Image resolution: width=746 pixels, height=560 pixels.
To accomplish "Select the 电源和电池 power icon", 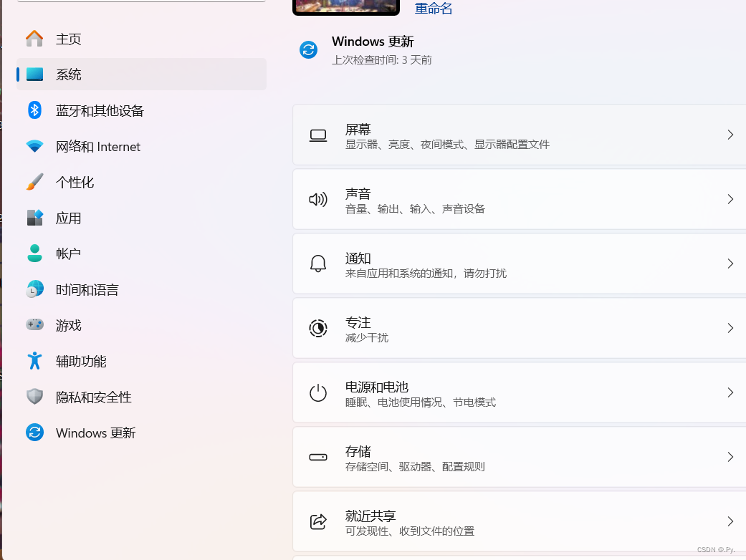I will click(x=318, y=392).
